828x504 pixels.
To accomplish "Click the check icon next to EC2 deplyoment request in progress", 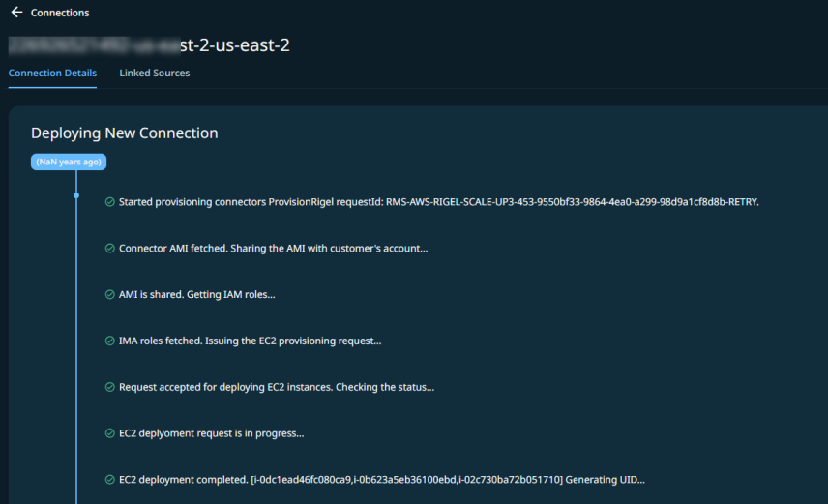I will point(110,433).
